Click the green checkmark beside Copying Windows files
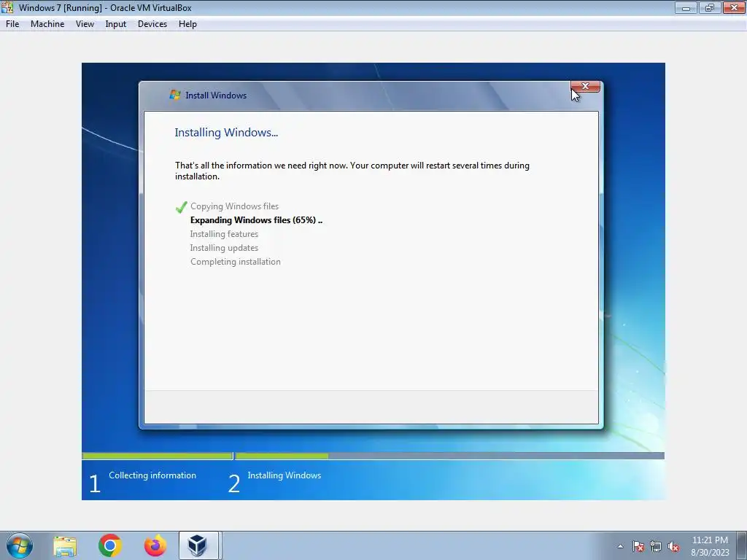 click(181, 206)
